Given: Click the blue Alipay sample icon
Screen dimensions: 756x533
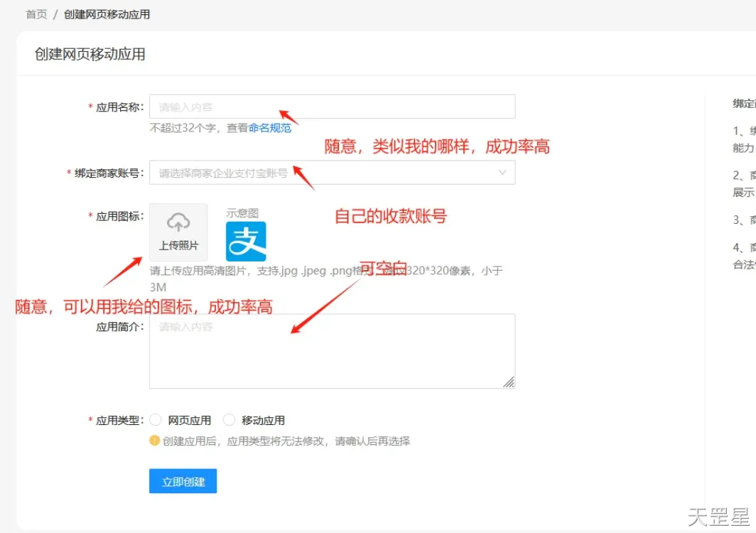Looking at the screenshot, I should click(x=246, y=242).
